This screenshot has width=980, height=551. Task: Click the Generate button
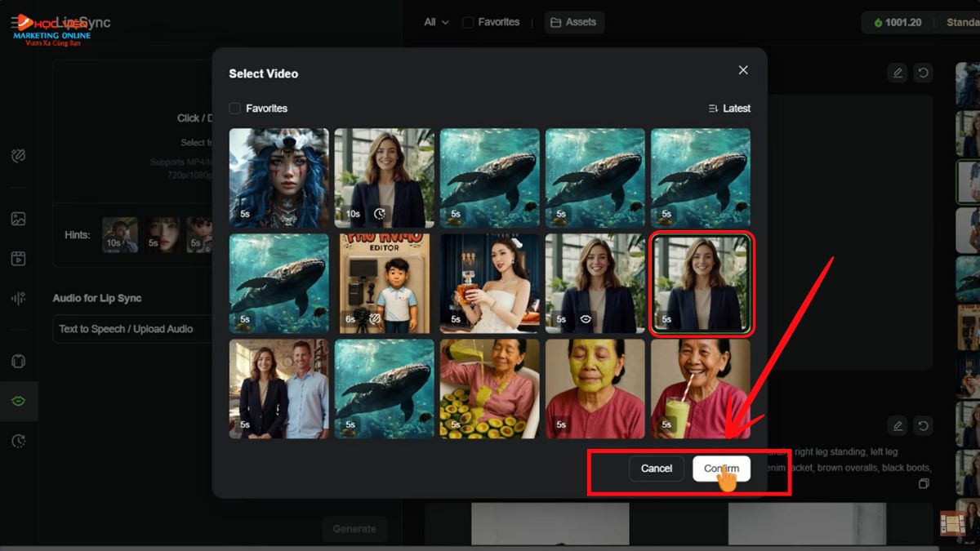point(354,529)
